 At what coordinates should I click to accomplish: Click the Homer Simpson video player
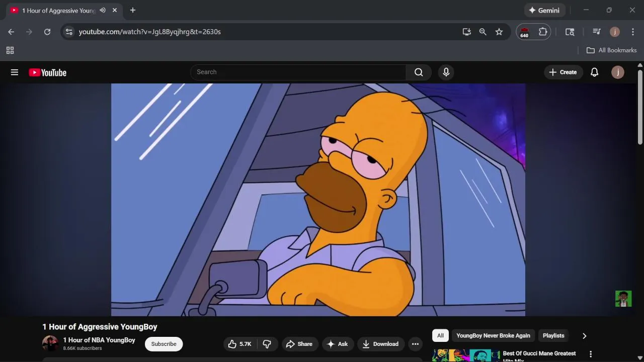(318, 200)
